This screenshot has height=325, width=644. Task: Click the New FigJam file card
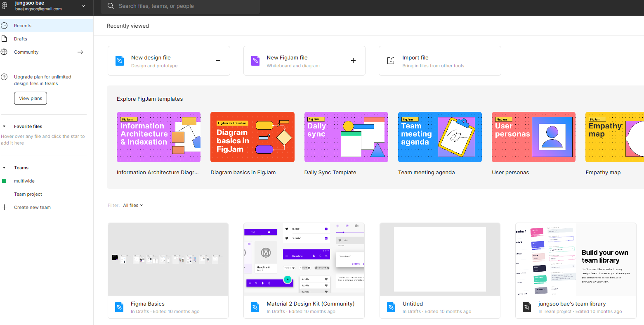coord(304,61)
